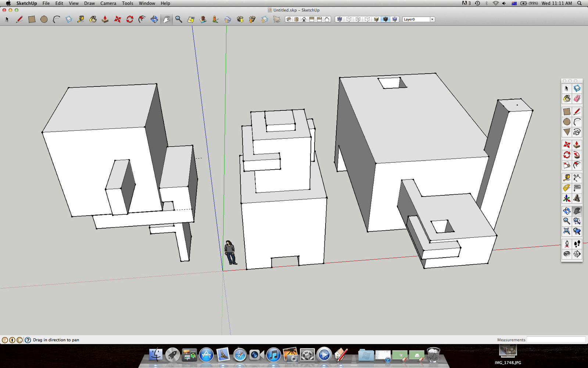Select the Eraser tool in the Large Tool Set
Screen dimensions: 588x368
click(577, 98)
